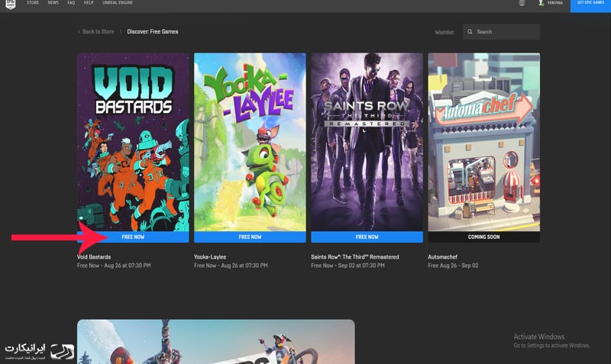The width and height of the screenshot is (611, 364).
Task: Open the HELP menu item
Action: 89,3
